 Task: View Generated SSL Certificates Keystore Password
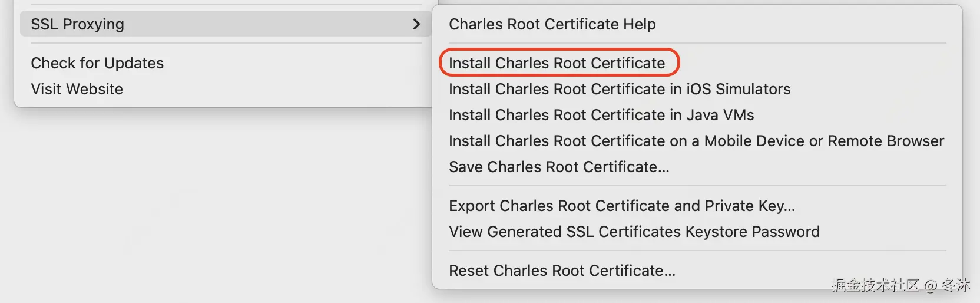[x=634, y=232]
